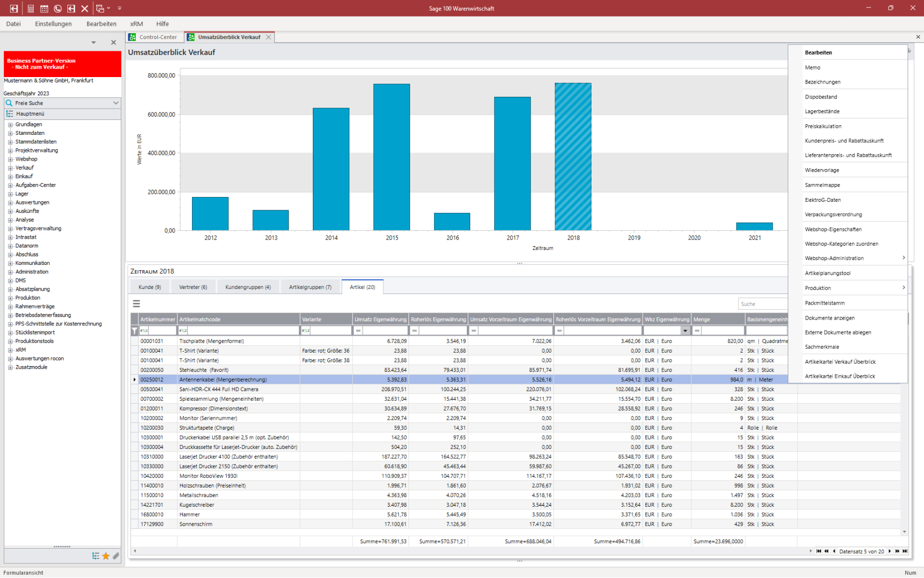Screen dimensions: 924x578
Task: Switch to the Artikelgruppen (7) tab
Action: click(x=310, y=287)
